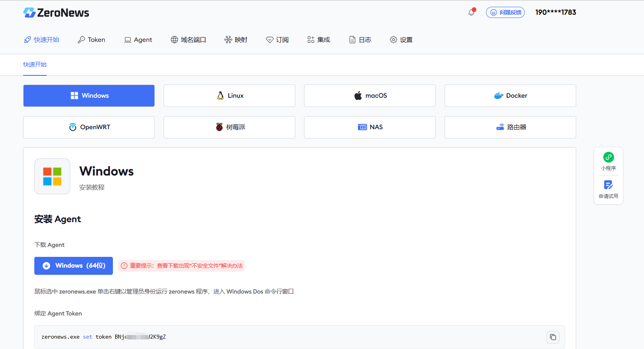The width and height of the screenshot is (644, 349).
Task: Open the 映射 mapping menu
Action: pos(236,40)
